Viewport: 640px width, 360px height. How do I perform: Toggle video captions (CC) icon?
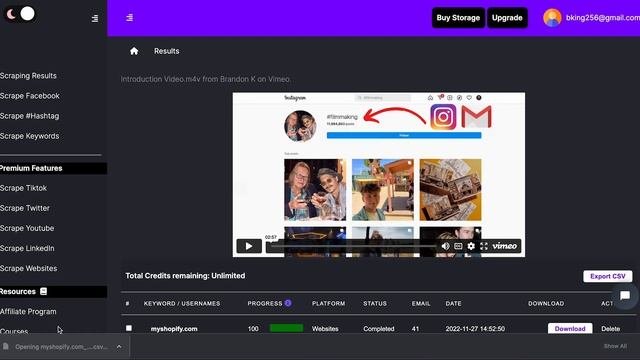coord(458,246)
